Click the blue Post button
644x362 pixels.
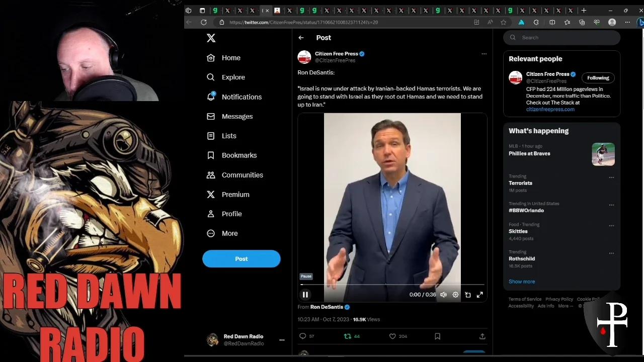pyautogui.click(x=241, y=259)
